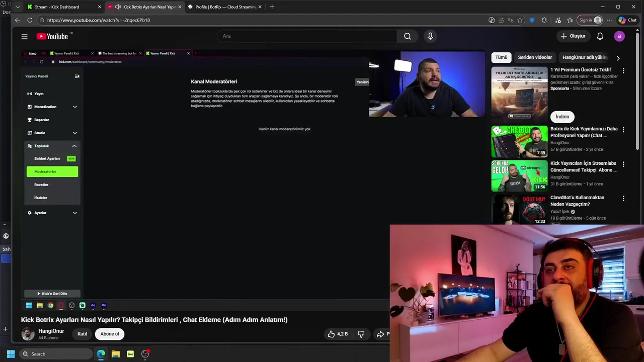
Task: Open options for 1 Yıl Premium ad
Action: (x=623, y=71)
